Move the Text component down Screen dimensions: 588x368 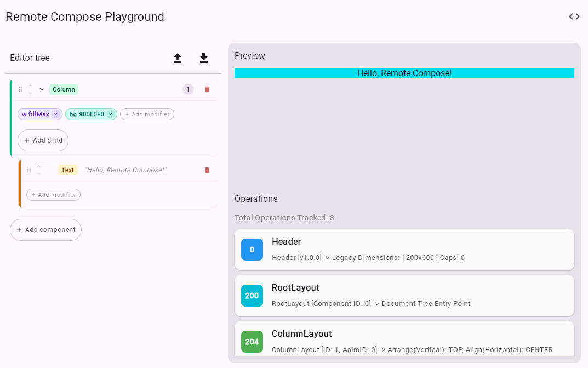38,174
